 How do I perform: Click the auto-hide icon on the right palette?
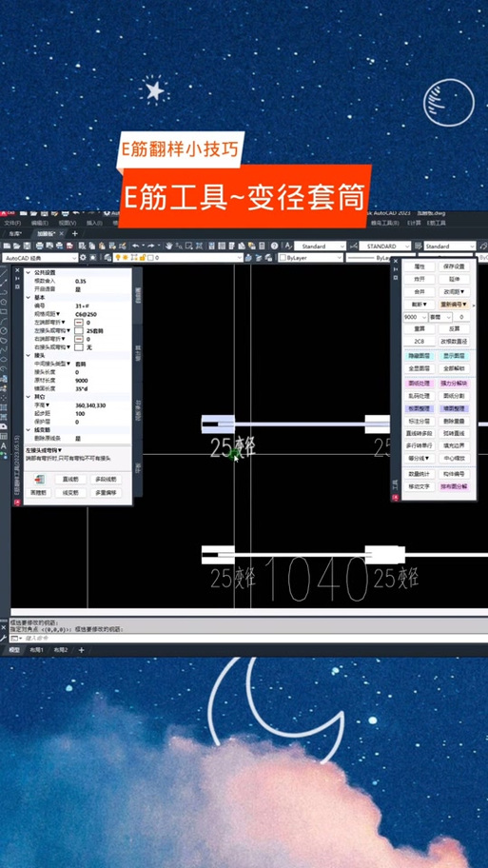pyautogui.click(x=396, y=269)
